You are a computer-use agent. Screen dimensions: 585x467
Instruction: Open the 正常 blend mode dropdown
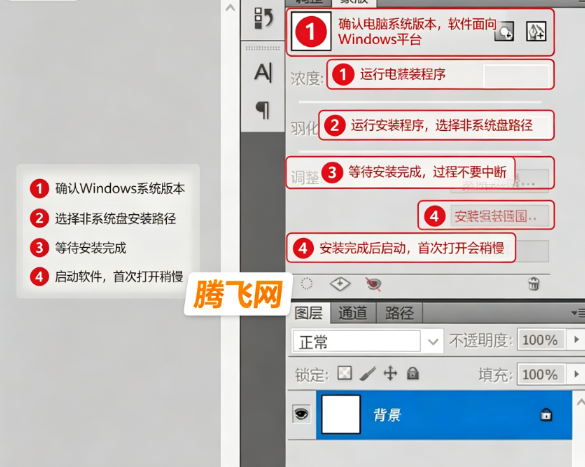[367, 341]
